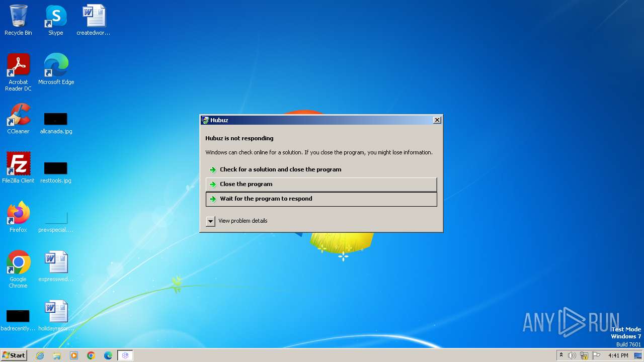Close the Hubuz dialog window
The image size is (644, 362).
coord(437,120)
